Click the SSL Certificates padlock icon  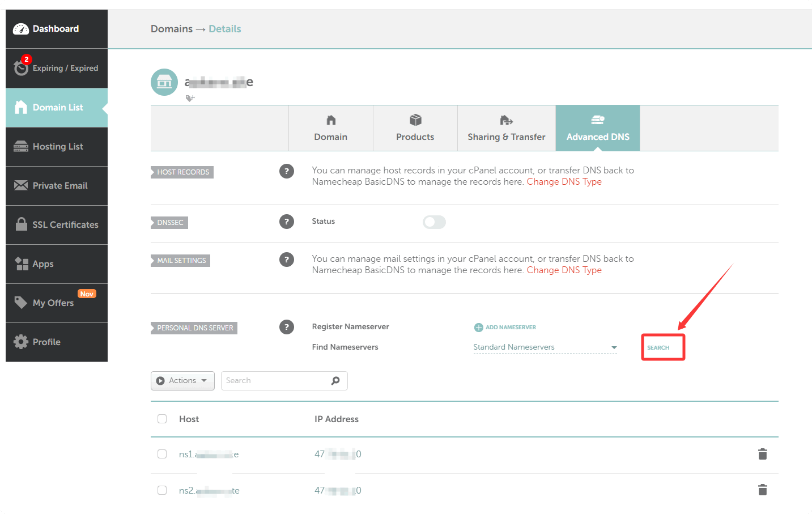pos(22,224)
